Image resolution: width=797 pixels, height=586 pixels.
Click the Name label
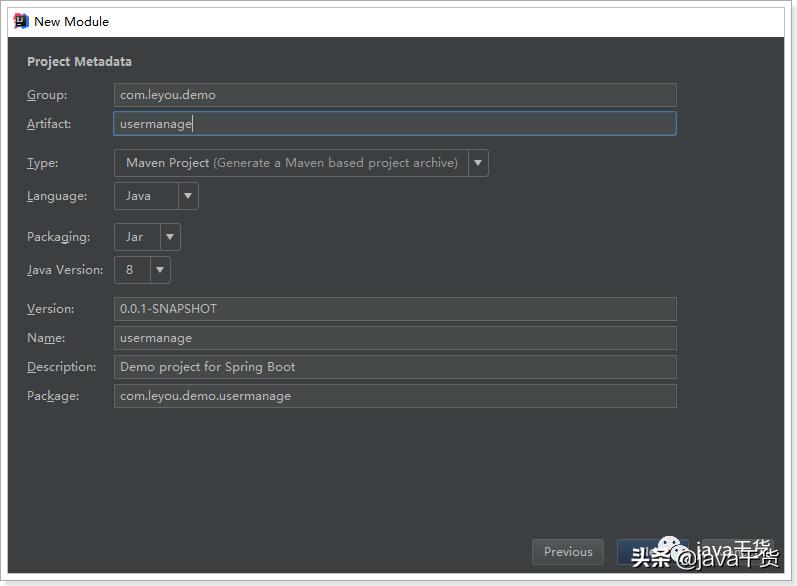tap(46, 338)
